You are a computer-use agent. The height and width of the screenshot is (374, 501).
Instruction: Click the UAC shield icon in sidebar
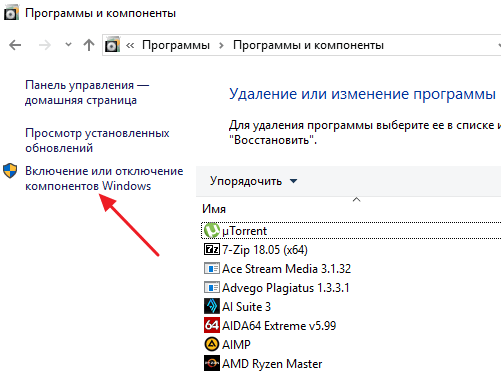(x=10, y=171)
